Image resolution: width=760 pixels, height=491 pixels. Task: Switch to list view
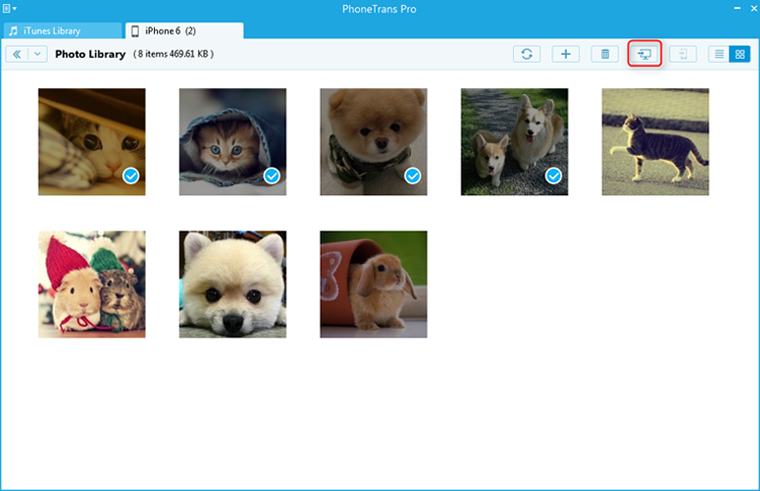pyautogui.click(x=718, y=54)
